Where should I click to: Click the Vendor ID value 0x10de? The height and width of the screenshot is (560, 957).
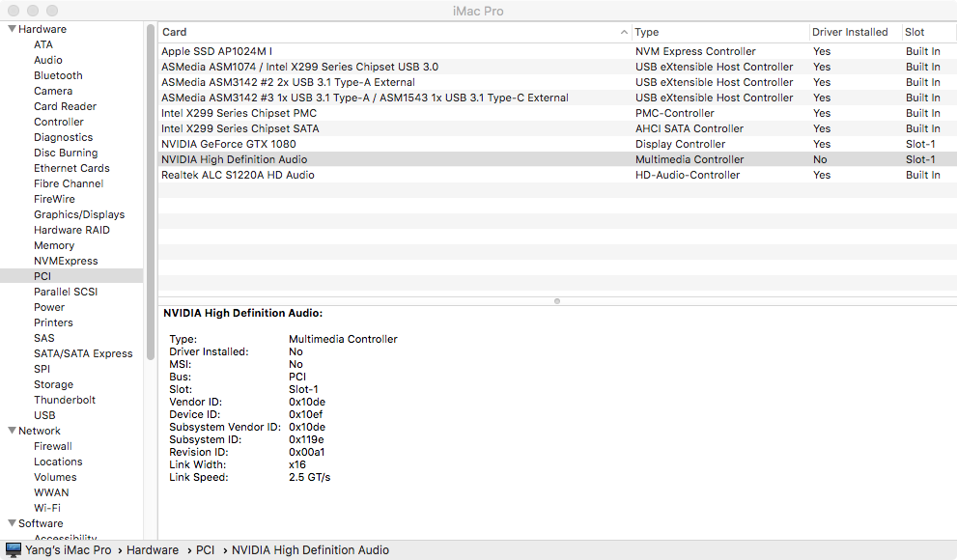pyautogui.click(x=307, y=402)
